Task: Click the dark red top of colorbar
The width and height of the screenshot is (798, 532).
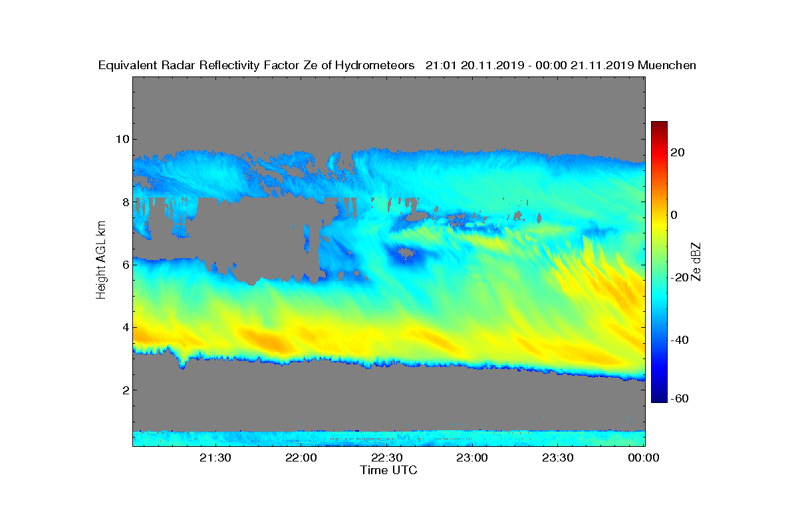Action: coord(659,125)
